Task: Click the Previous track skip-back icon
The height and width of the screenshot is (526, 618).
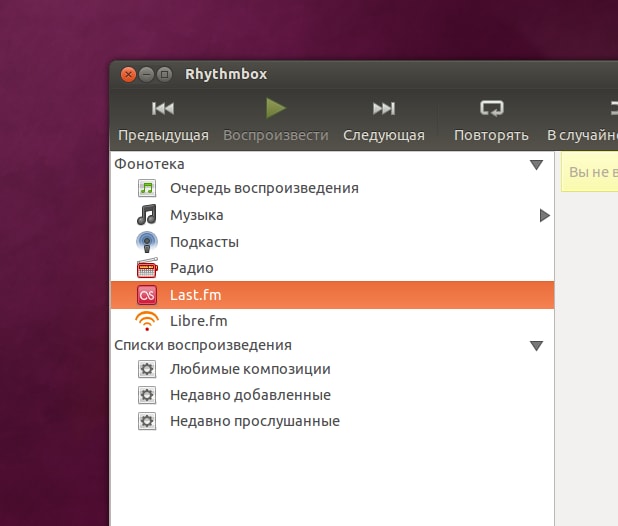Action: pyautogui.click(x=163, y=108)
